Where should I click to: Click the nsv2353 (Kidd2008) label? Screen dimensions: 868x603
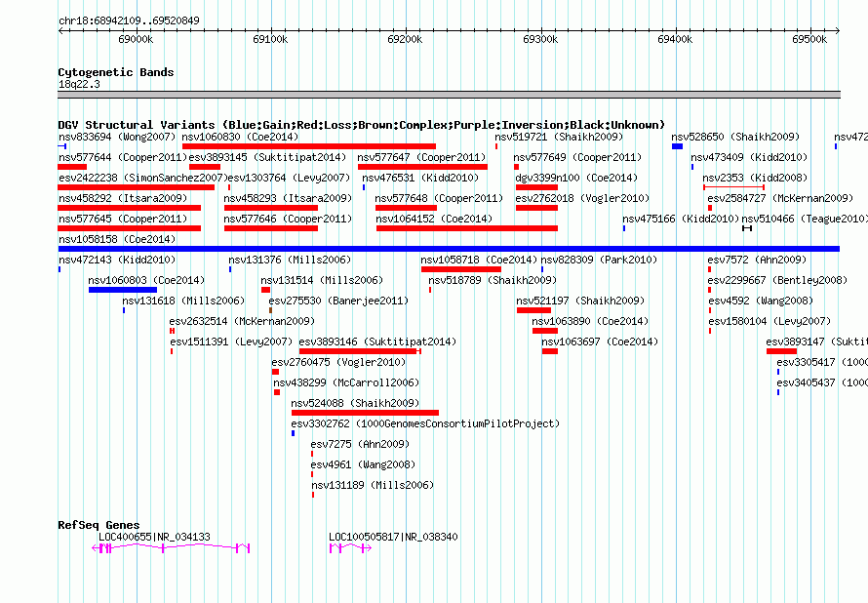755,178
